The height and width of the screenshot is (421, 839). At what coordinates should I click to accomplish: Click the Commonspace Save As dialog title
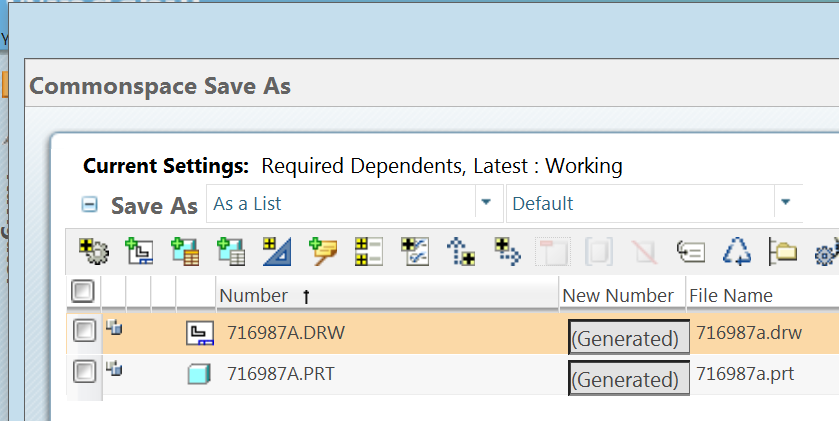[160, 86]
